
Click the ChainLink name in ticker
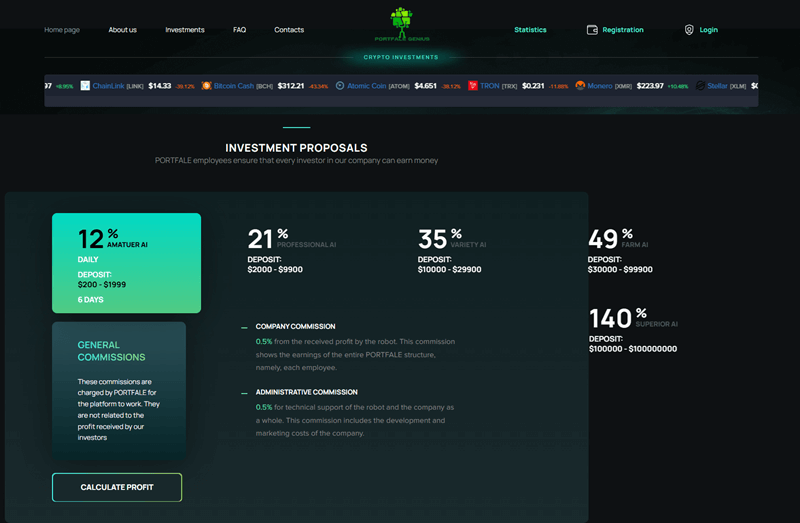point(108,86)
